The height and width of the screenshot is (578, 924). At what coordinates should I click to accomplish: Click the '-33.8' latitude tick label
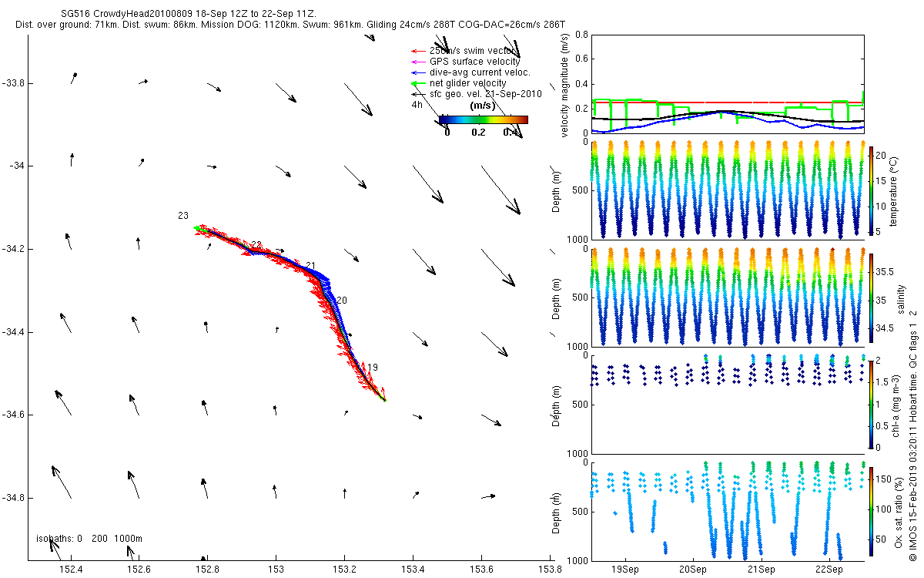[12, 83]
